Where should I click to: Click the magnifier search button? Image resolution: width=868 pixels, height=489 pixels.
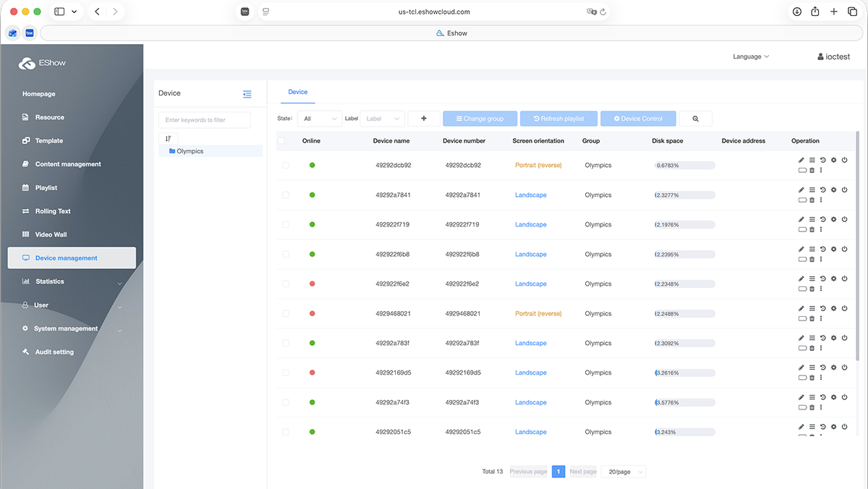[695, 119]
